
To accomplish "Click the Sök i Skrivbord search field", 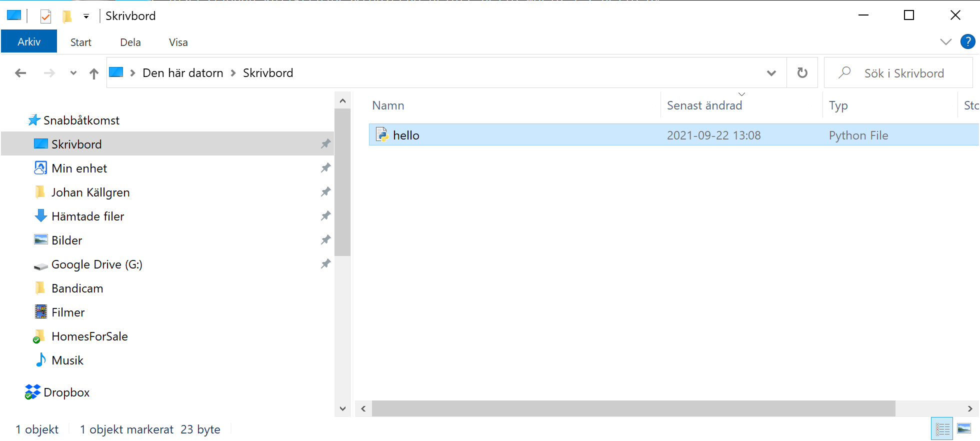I will tap(904, 73).
